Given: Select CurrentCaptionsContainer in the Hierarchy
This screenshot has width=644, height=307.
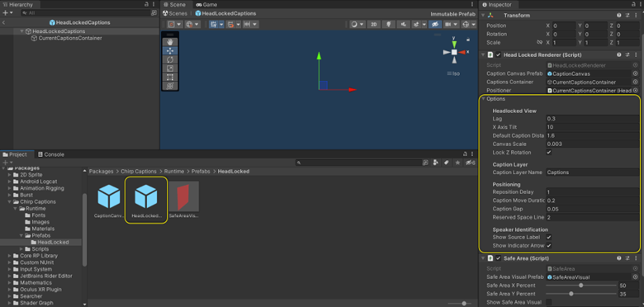Looking at the screenshot, I should pyautogui.click(x=67, y=38).
